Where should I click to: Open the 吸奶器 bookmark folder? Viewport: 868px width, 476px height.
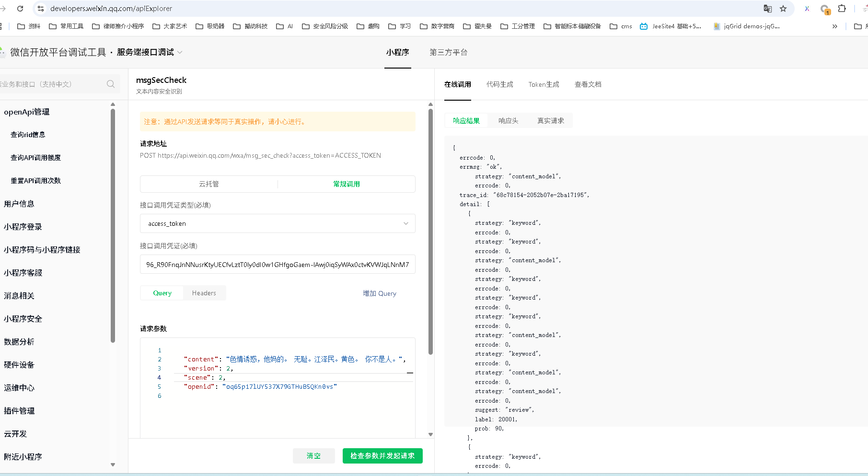coord(210,26)
